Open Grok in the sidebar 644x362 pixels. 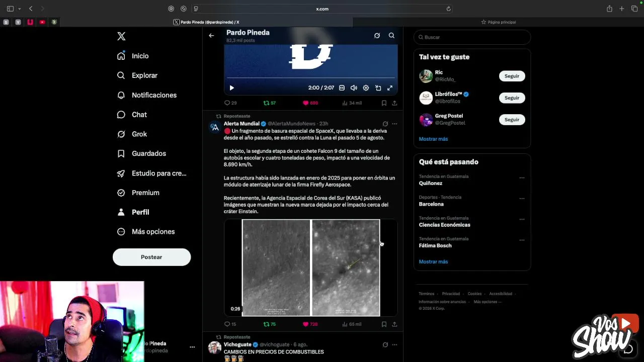pyautogui.click(x=132, y=134)
